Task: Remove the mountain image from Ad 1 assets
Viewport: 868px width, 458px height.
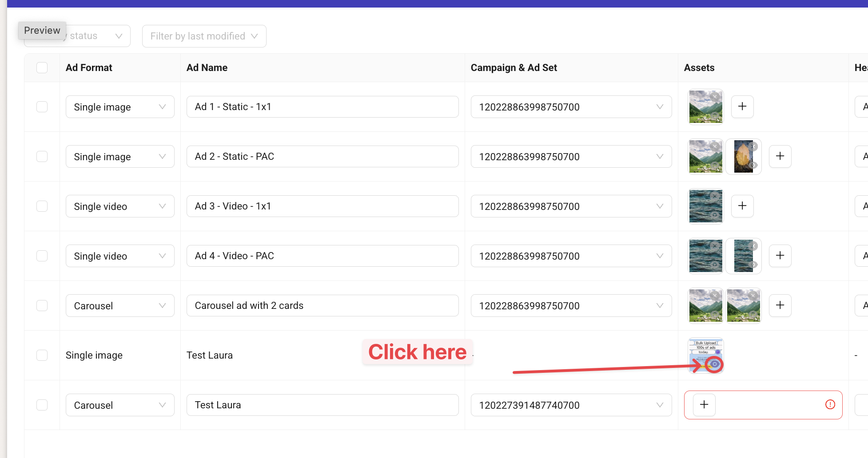Action: 715,97
